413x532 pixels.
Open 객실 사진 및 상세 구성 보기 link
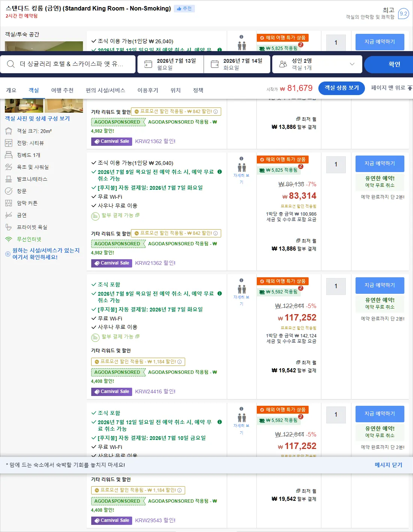pos(37,118)
